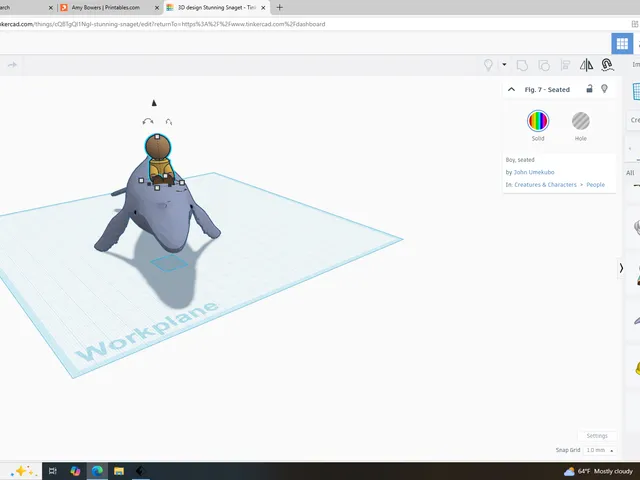Screen dimensions: 640x480
Task: Close the Amy Bowers Printables.com tab
Action: click(x=158, y=8)
